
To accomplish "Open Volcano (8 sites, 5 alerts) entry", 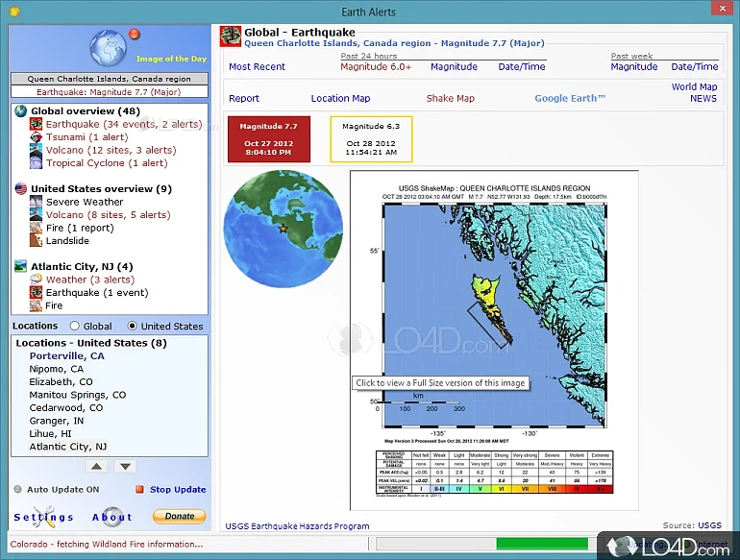I will tap(108, 214).
